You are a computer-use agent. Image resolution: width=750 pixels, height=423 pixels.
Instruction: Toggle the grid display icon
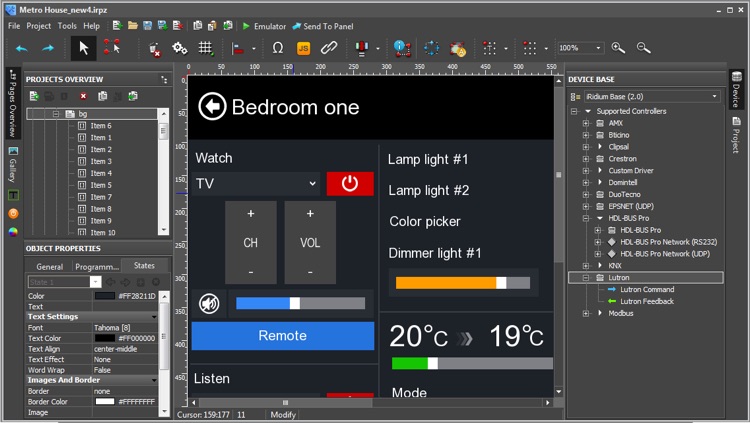(x=205, y=48)
